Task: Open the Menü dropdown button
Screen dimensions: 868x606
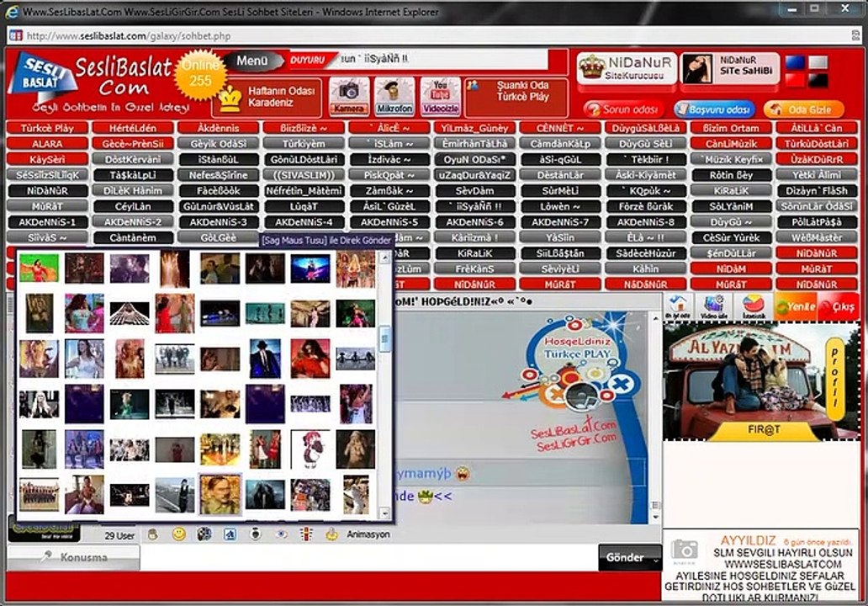Action: click(x=252, y=61)
